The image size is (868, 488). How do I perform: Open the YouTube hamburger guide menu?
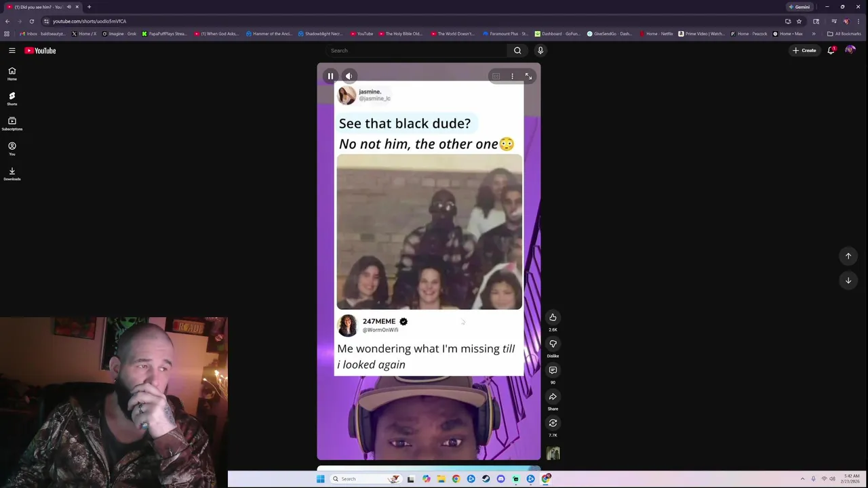click(x=12, y=50)
